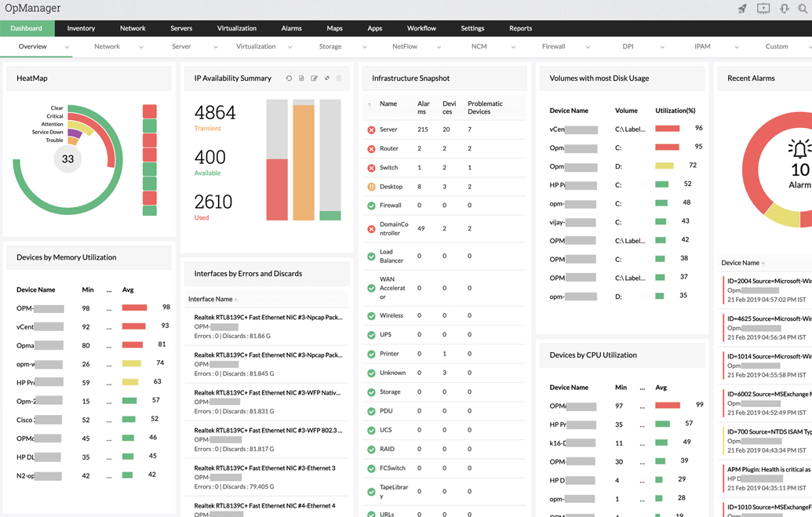Open the Settings menu
This screenshot has height=517, width=812.
click(x=472, y=28)
